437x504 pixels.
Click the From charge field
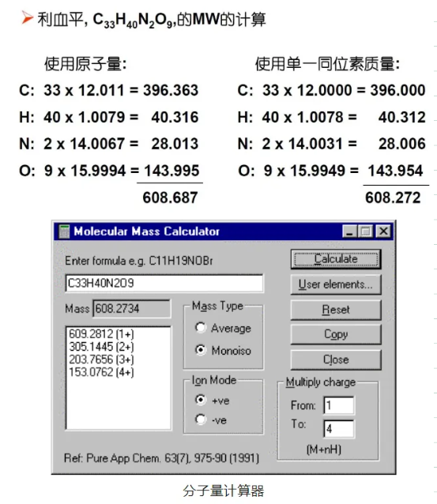339,405
